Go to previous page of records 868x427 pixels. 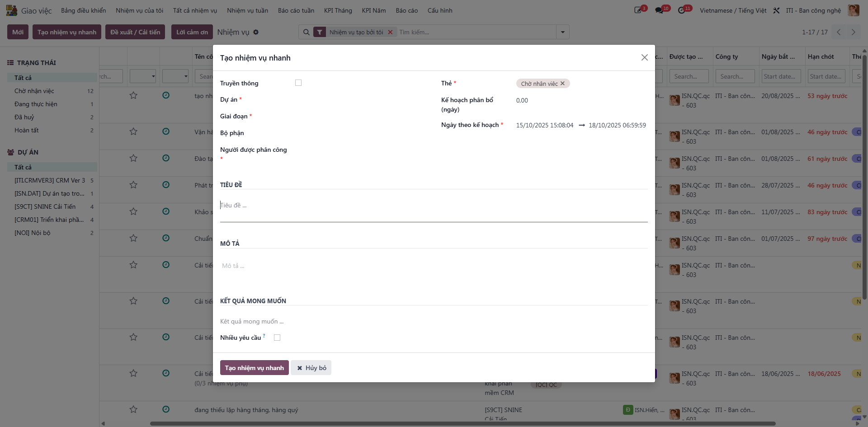pyautogui.click(x=839, y=32)
